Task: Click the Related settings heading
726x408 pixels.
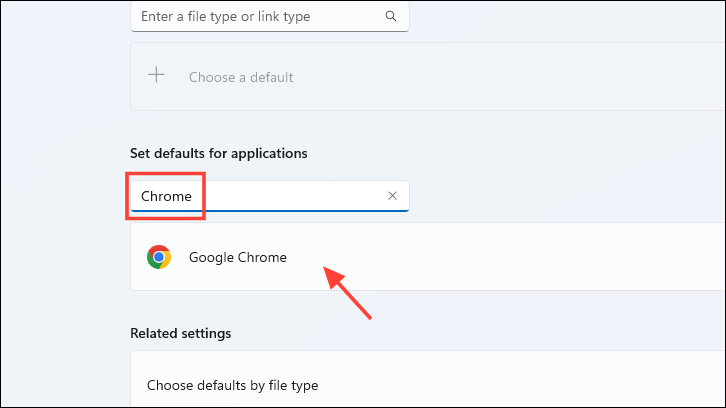Action: pyautogui.click(x=181, y=333)
